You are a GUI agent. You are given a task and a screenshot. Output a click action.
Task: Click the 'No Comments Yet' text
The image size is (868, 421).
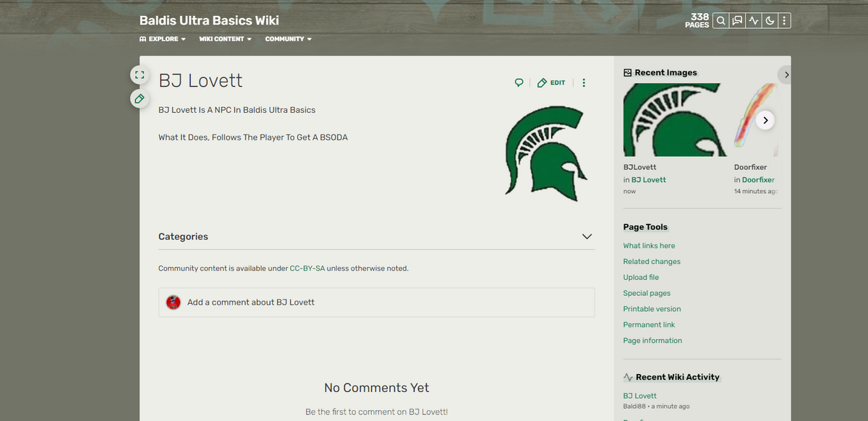click(377, 388)
